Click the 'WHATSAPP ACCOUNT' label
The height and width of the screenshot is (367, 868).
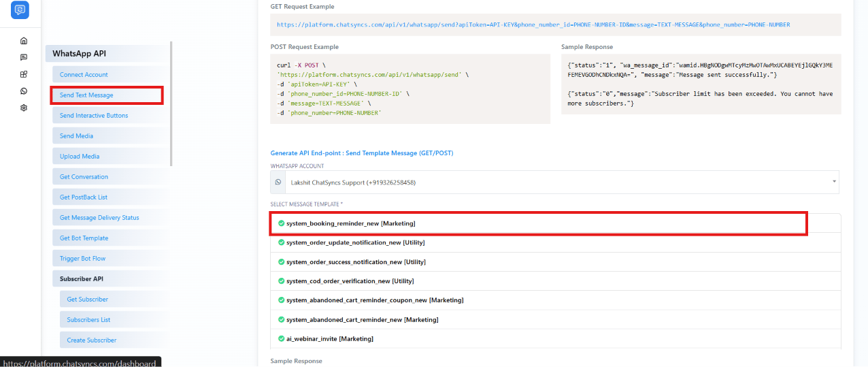coord(297,166)
